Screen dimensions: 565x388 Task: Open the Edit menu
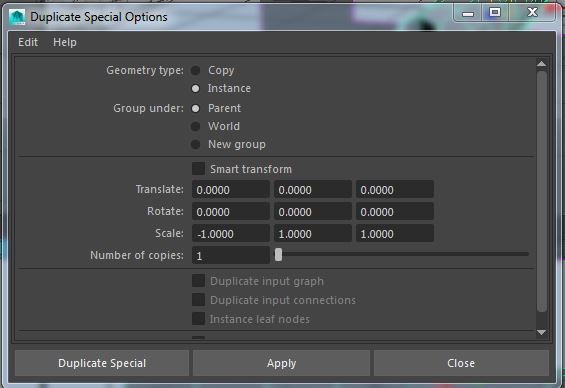[x=28, y=42]
